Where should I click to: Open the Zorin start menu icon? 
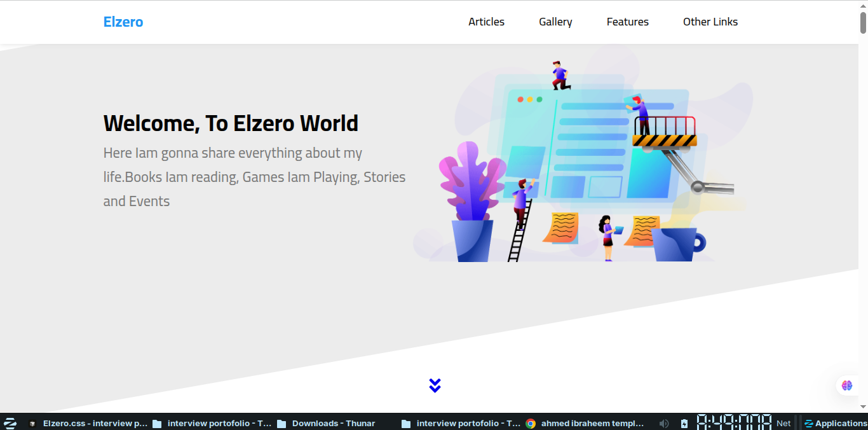click(x=10, y=423)
